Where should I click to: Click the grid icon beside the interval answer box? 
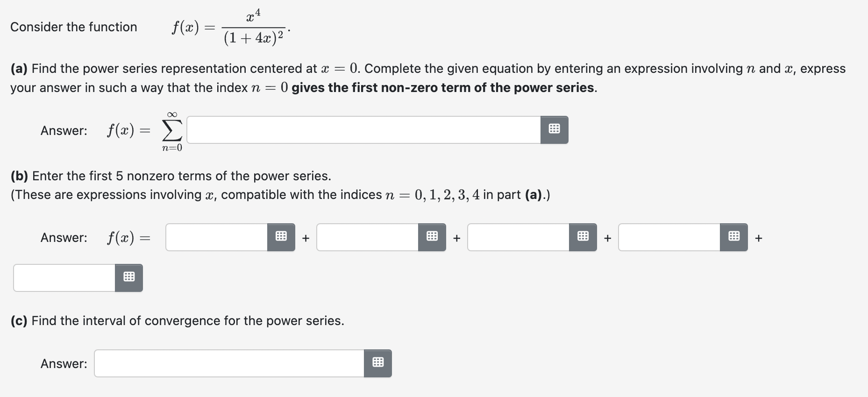coord(378,363)
